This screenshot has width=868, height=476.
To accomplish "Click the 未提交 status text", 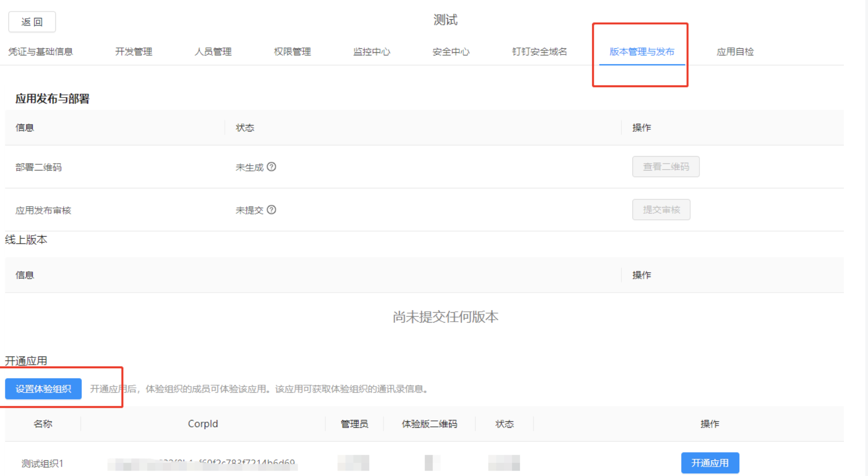I will 249,210.
